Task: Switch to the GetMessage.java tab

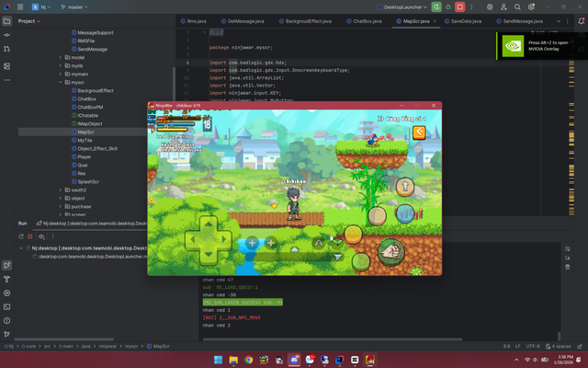Action: coord(243,21)
